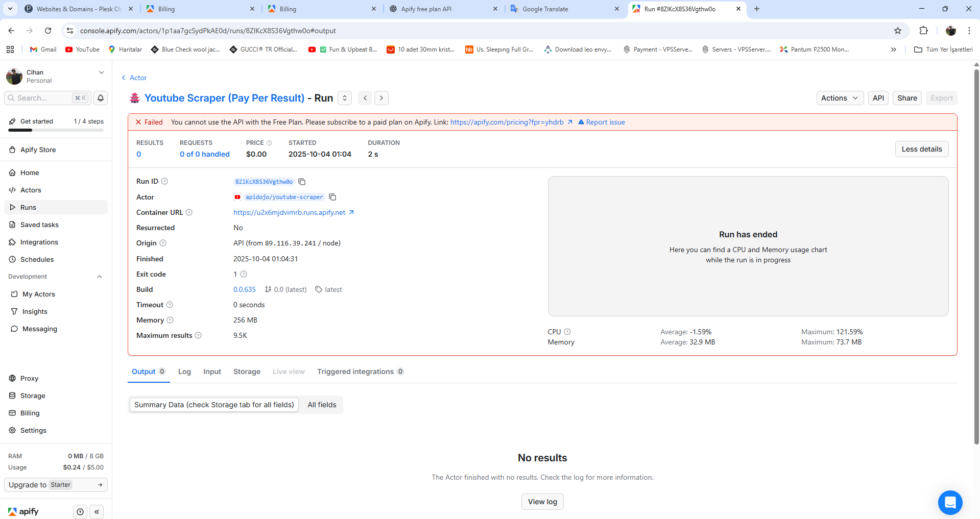980x519 pixels.
Task: Open Saved tasks in sidebar
Action: pyautogui.click(x=56, y=225)
